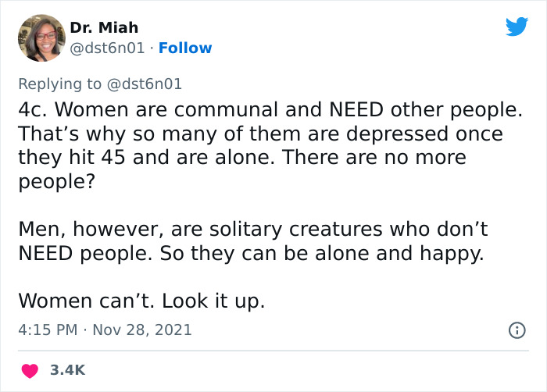Screen dimensions: 547x392
Task: Click the "Men, however, are solitary creatures" line
Action: pyautogui.click(x=203, y=228)
